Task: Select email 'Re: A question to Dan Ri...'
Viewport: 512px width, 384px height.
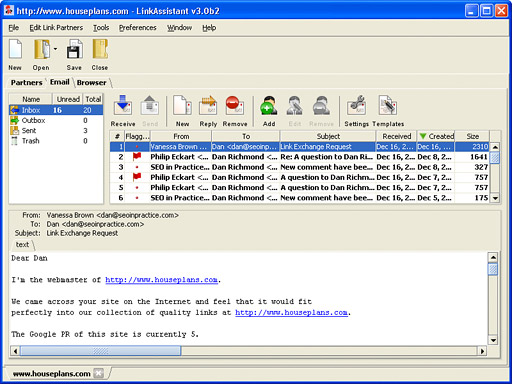Action: (x=299, y=157)
